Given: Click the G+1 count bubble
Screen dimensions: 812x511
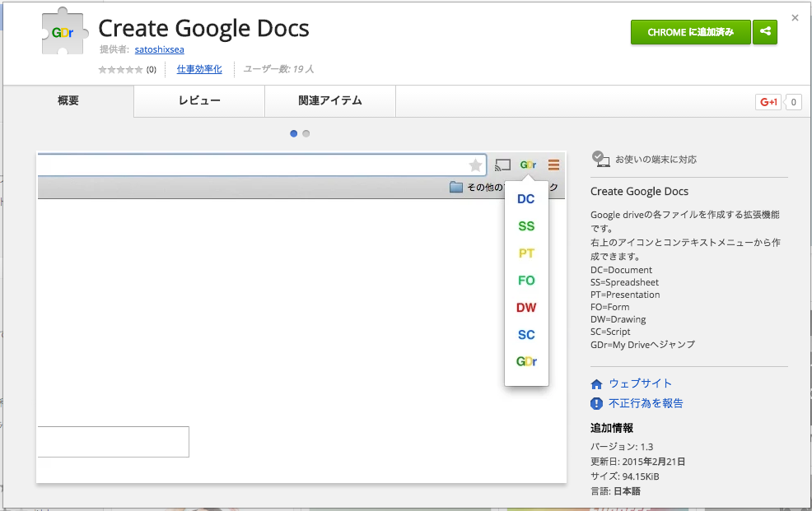Looking at the screenshot, I should click(793, 102).
